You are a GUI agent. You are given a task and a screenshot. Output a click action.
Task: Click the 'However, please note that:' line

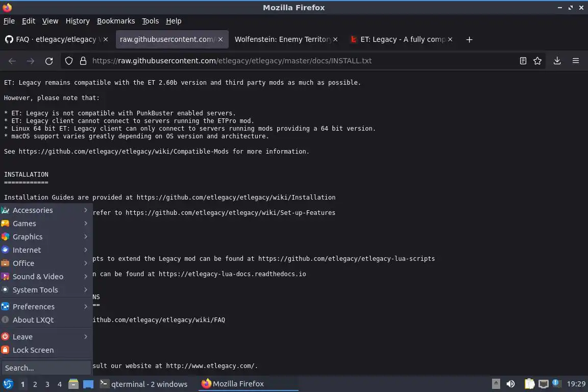[52, 98]
